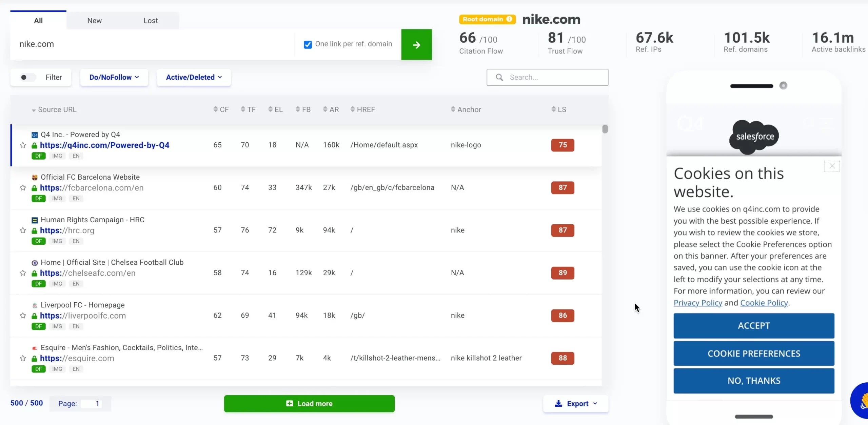
Task: Sort table by LS column arrows
Action: 553,109
